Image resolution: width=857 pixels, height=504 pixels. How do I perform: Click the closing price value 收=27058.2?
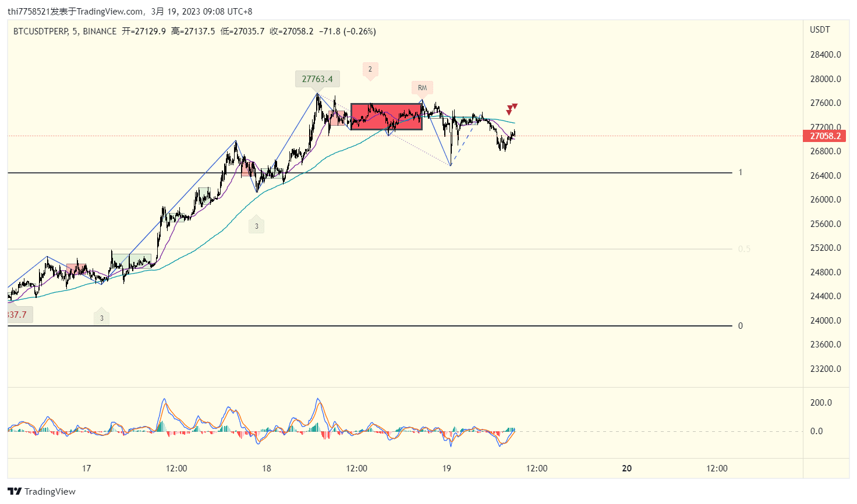pos(292,31)
